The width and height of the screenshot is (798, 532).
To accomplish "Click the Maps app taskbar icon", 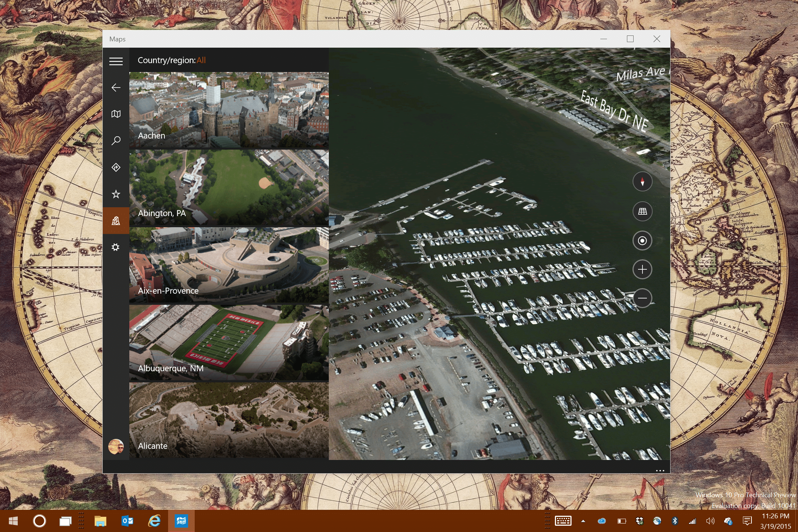I will 181,521.
